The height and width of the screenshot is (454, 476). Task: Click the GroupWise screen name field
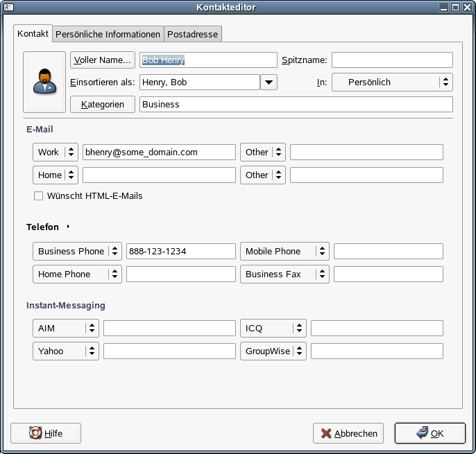pyautogui.click(x=377, y=351)
